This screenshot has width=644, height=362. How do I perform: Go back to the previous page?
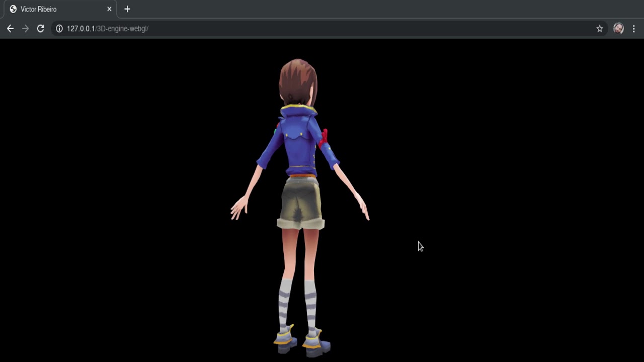tap(10, 29)
